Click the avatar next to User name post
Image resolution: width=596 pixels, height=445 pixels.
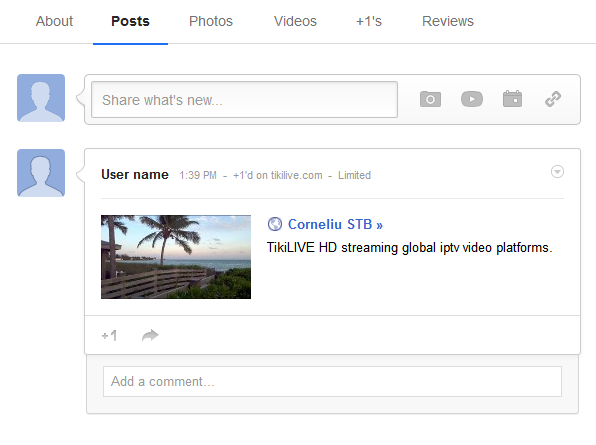point(41,173)
